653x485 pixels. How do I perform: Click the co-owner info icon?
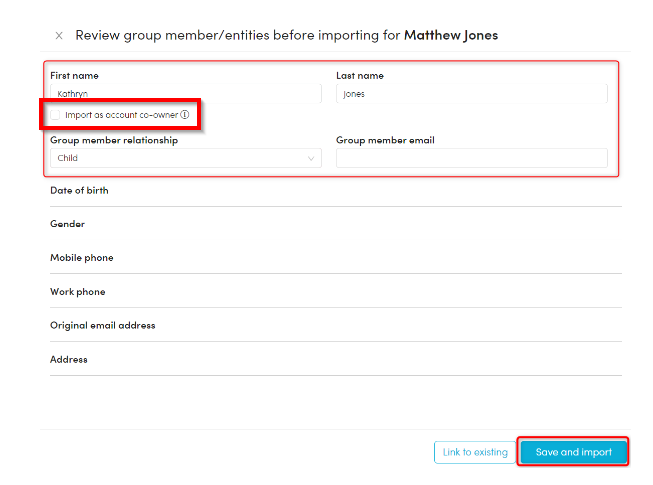[186, 115]
